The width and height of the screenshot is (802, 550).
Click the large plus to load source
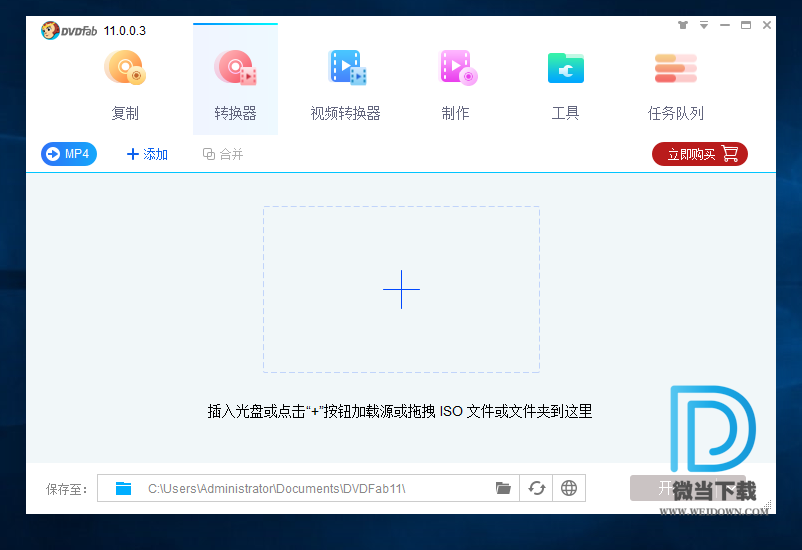[402, 290]
